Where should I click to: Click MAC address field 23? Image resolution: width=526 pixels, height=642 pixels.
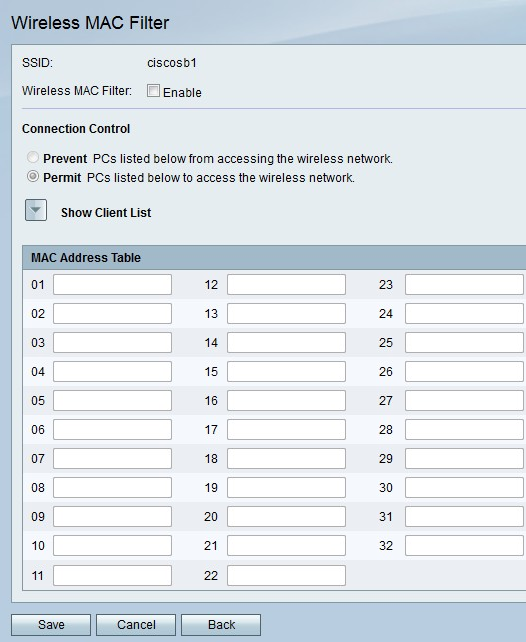click(x=464, y=285)
